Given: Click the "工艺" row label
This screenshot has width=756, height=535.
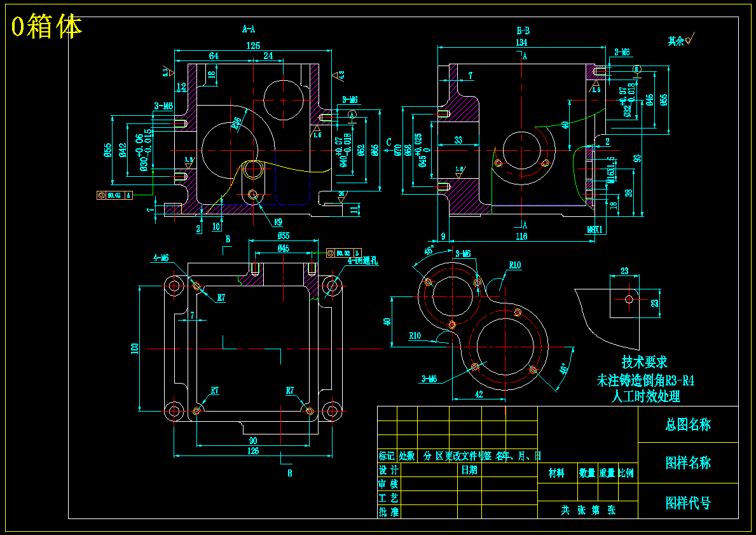Looking at the screenshot, I should pyautogui.click(x=388, y=498).
